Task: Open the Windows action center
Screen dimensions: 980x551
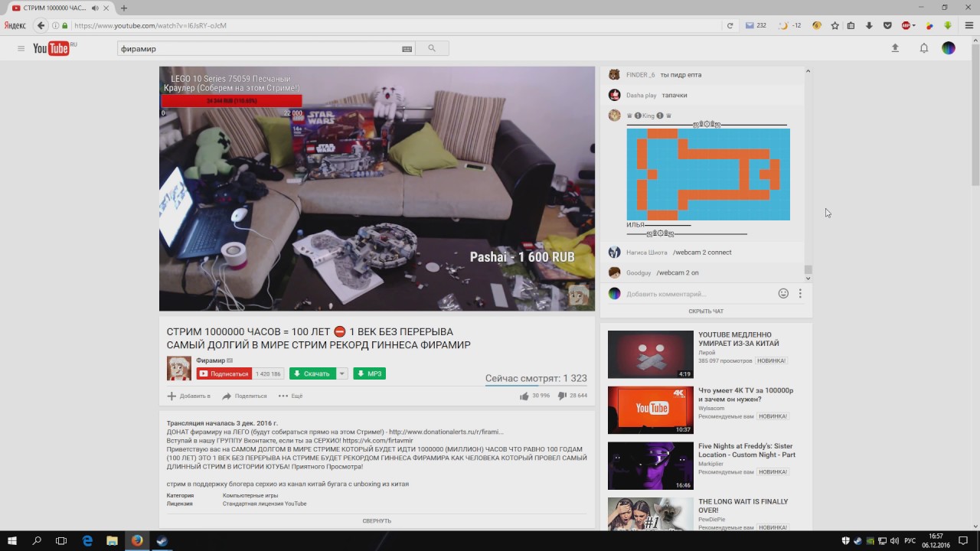Action: tap(963, 540)
